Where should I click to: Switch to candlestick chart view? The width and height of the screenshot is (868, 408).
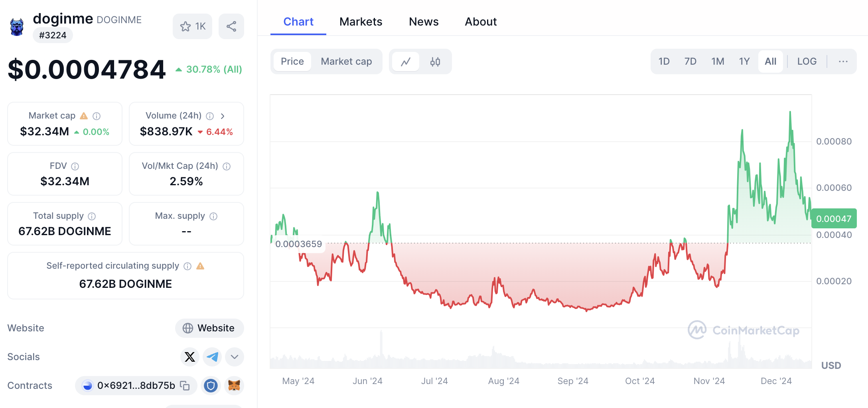tap(435, 61)
